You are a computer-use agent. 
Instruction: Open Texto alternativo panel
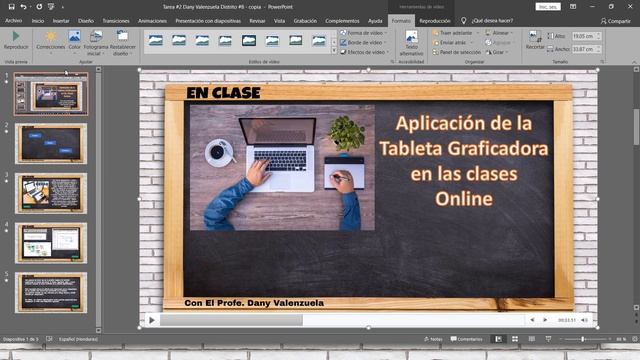pyautogui.click(x=411, y=43)
